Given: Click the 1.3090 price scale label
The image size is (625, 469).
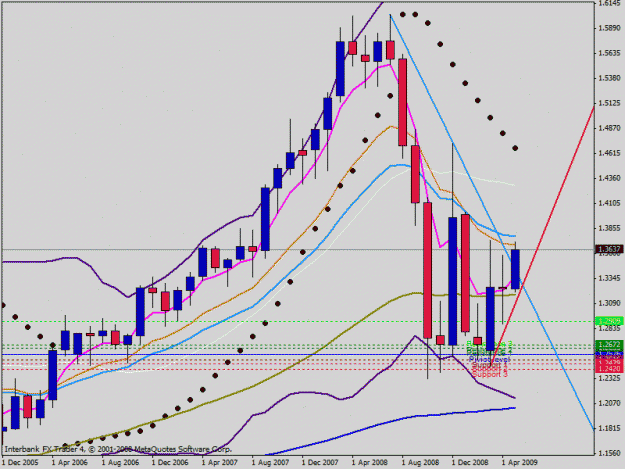Looking at the screenshot, I should (x=609, y=303).
